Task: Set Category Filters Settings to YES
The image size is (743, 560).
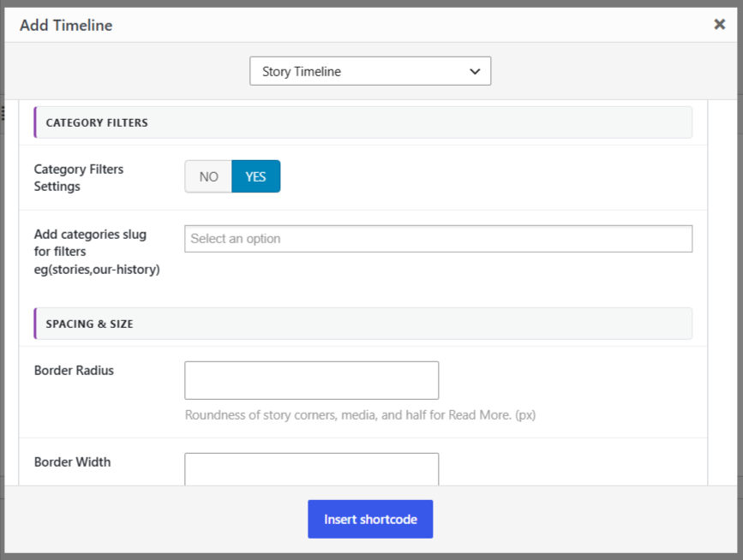Action: pos(256,176)
